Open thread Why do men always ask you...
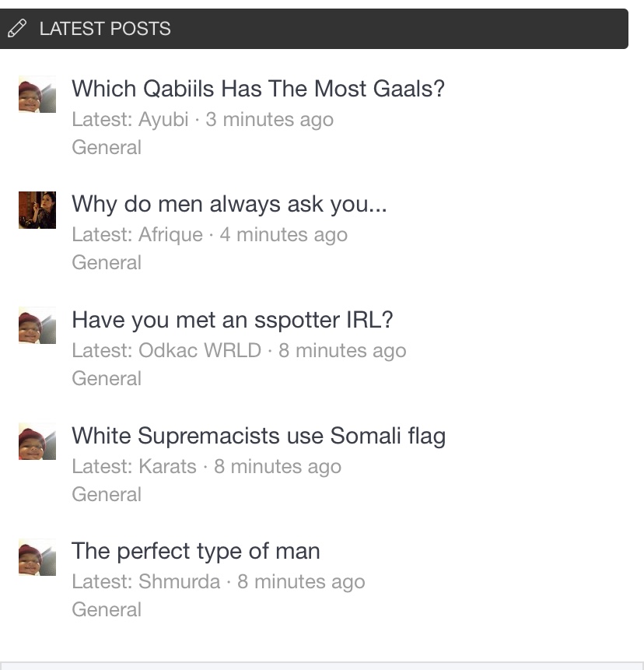The image size is (644, 670). [229, 204]
